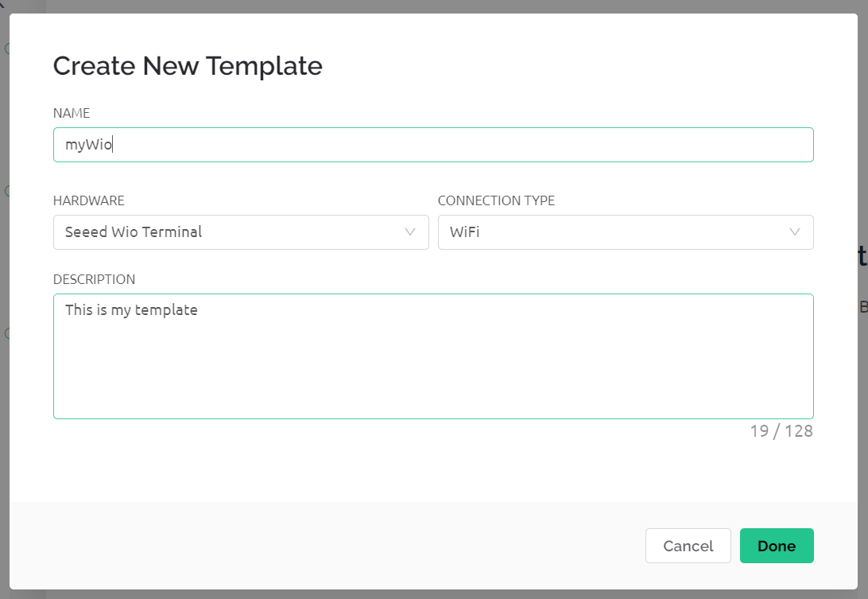Screen dimensions: 868x599
Task: Click the 'WiFi' selected value text
Action: 464,231
